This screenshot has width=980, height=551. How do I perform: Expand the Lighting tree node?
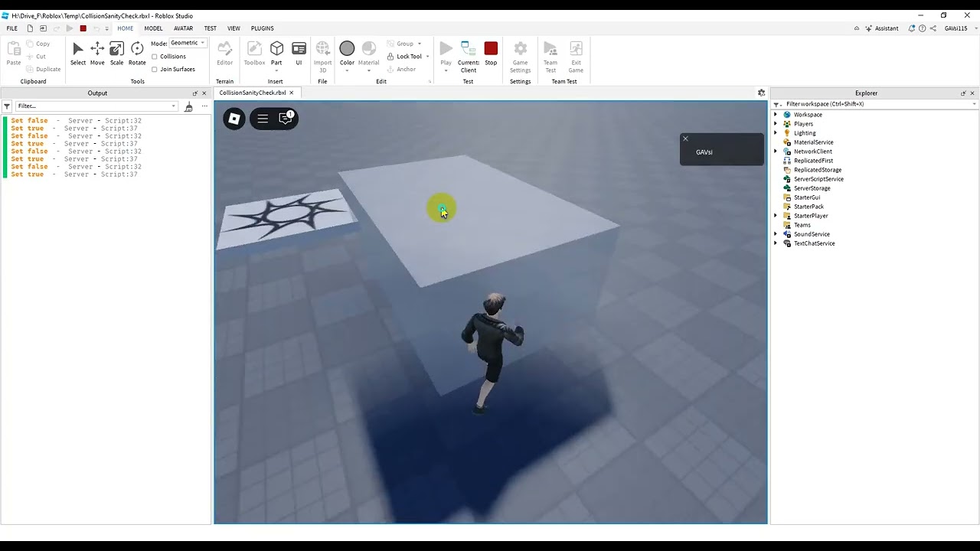tap(776, 133)
